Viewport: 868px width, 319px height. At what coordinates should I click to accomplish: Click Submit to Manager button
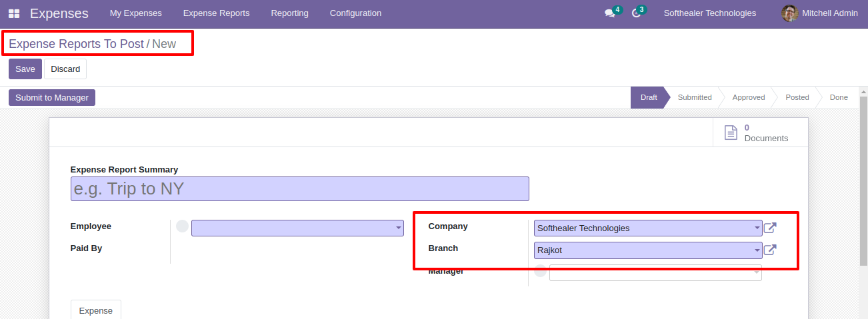pos(52,98)
